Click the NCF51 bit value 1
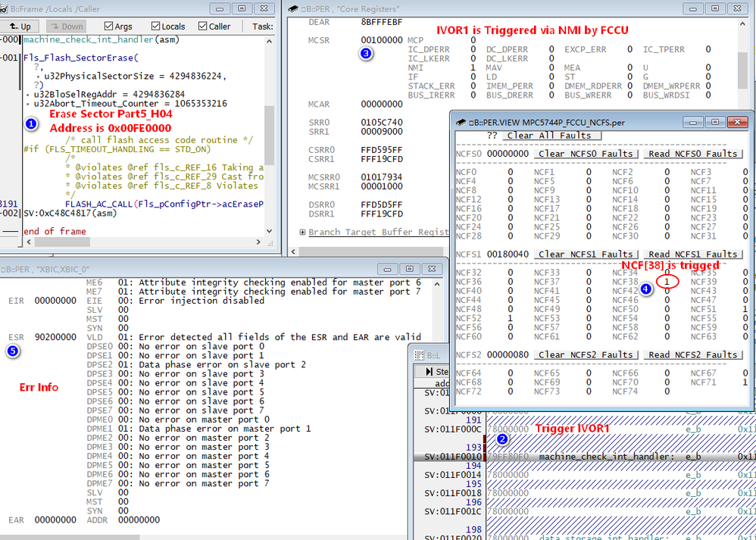The width and height of the screenshot is (756, 540). point(745,309)
